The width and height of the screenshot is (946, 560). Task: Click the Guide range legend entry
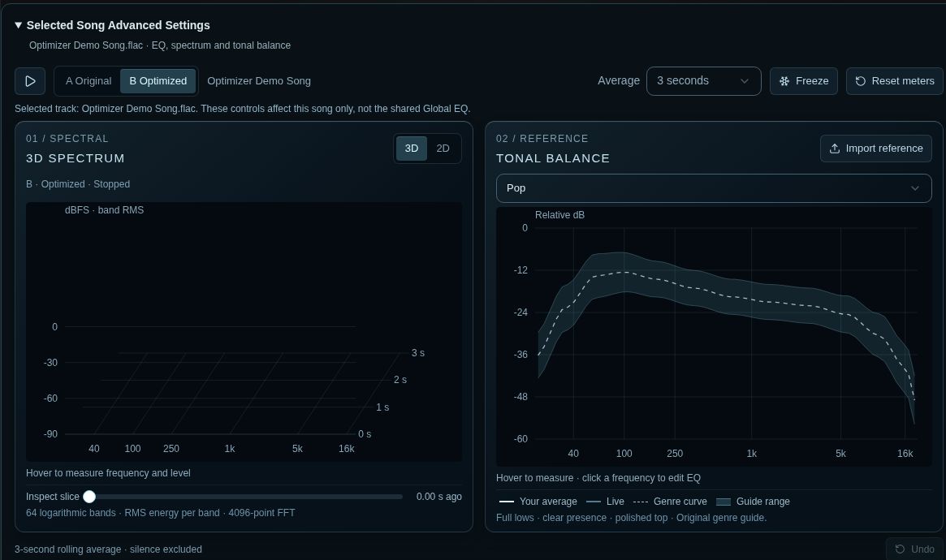click(x=753, y=502)
